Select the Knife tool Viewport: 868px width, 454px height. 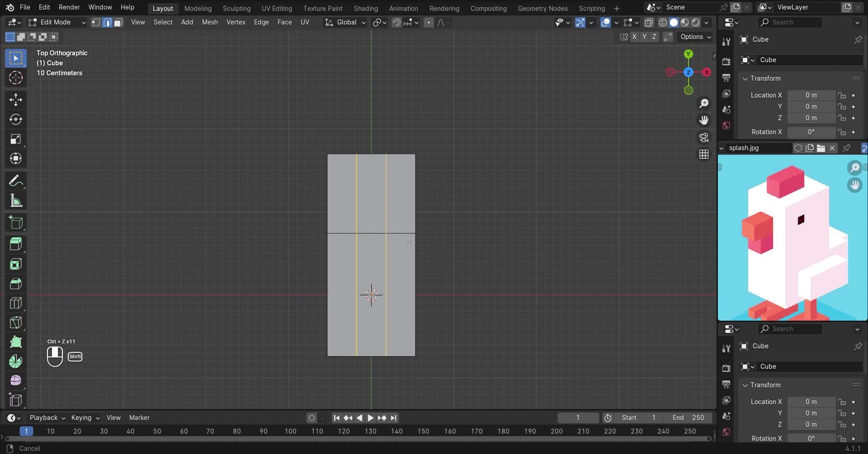tap(16, 322)
